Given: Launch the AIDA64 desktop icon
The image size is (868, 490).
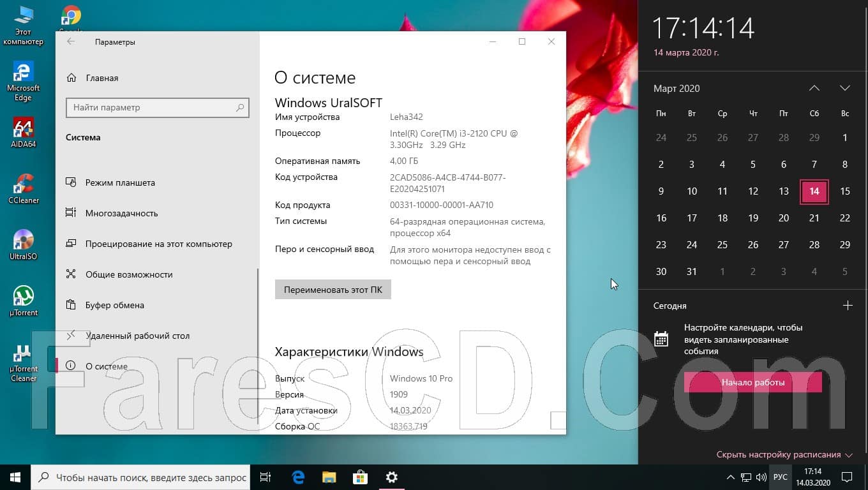Looking at the screenshot, I should click(x=23, y=133).
